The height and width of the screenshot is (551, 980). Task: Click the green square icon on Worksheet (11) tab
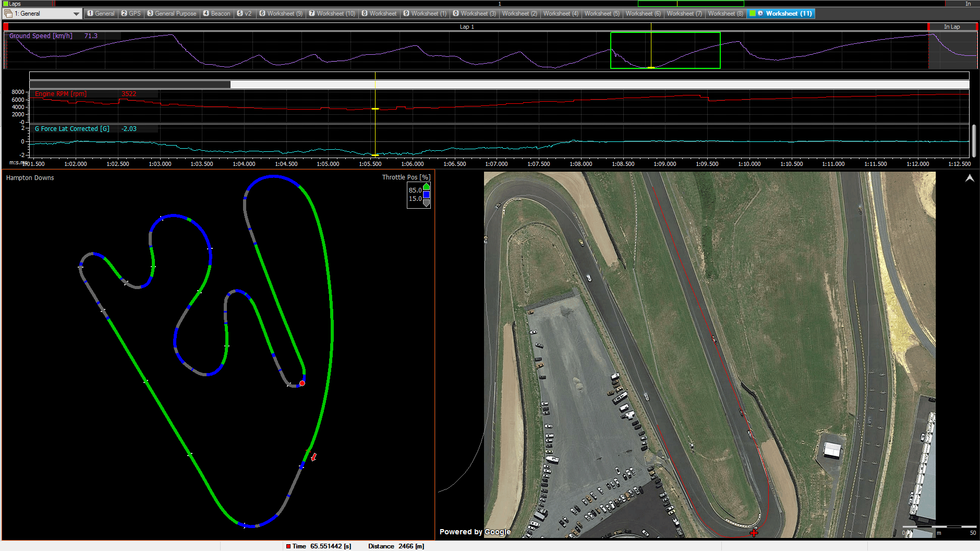tap(753, 14)
